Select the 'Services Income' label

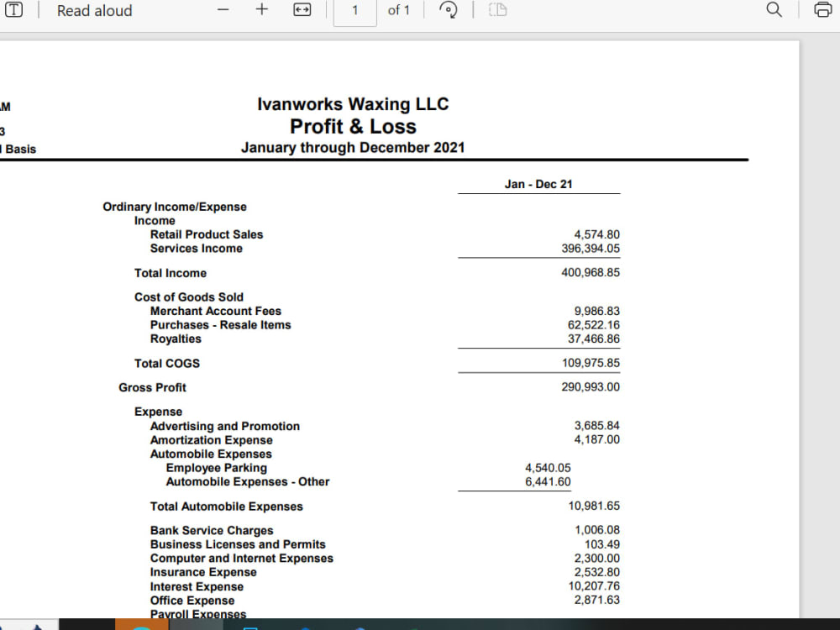point(196,249)
